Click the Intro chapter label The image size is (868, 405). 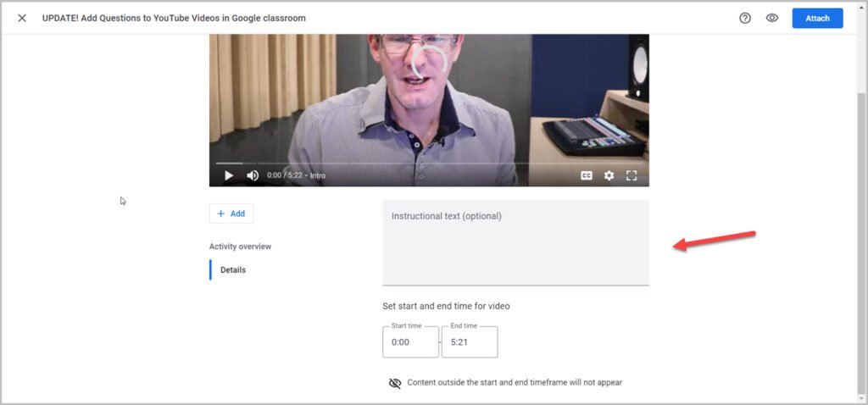tap(318, 175)
